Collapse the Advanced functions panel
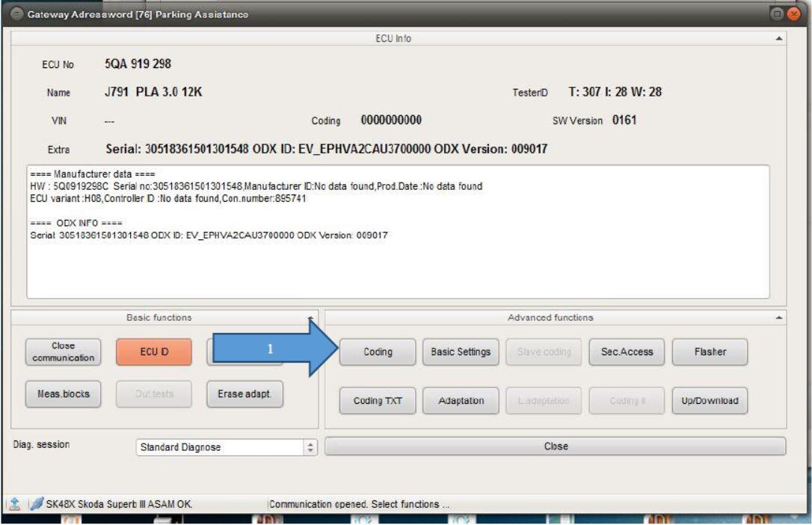The image size is (812, 525). (779, 317)
